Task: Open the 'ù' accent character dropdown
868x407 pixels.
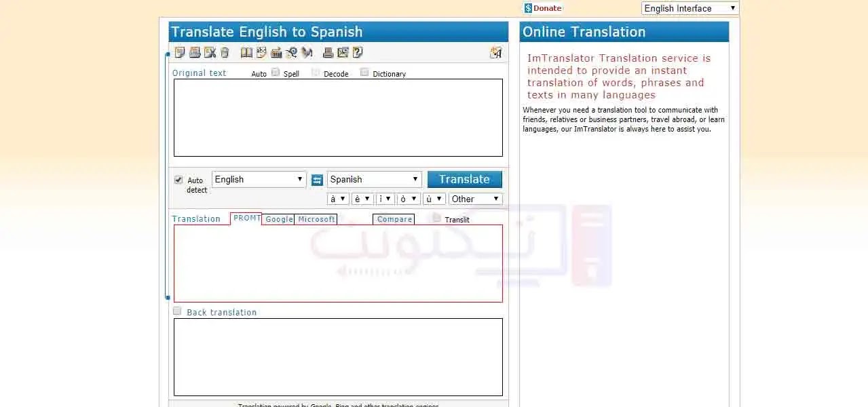Action: pyautogui.click(x=434, y=199)
